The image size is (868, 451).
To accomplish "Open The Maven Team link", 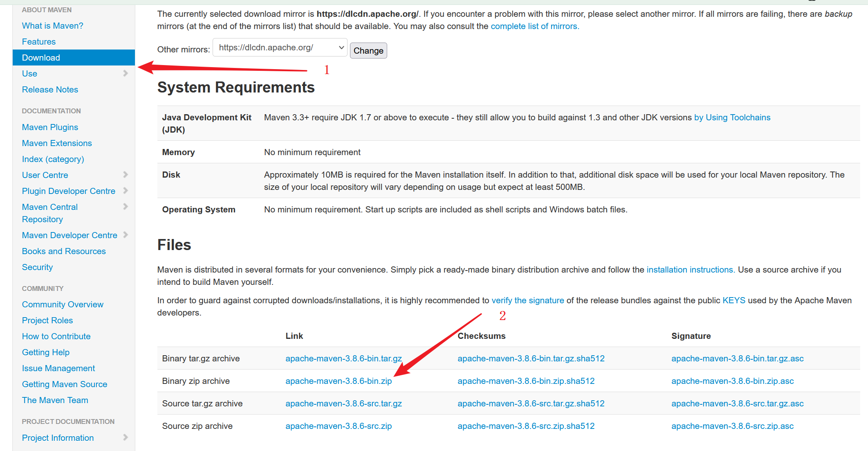I will point(55,400).
